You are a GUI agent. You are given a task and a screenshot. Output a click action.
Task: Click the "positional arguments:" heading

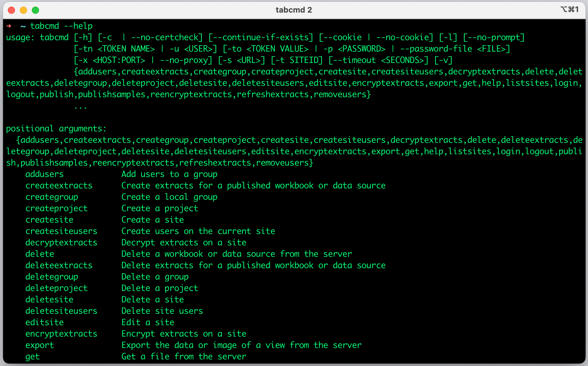click(56, 129)
